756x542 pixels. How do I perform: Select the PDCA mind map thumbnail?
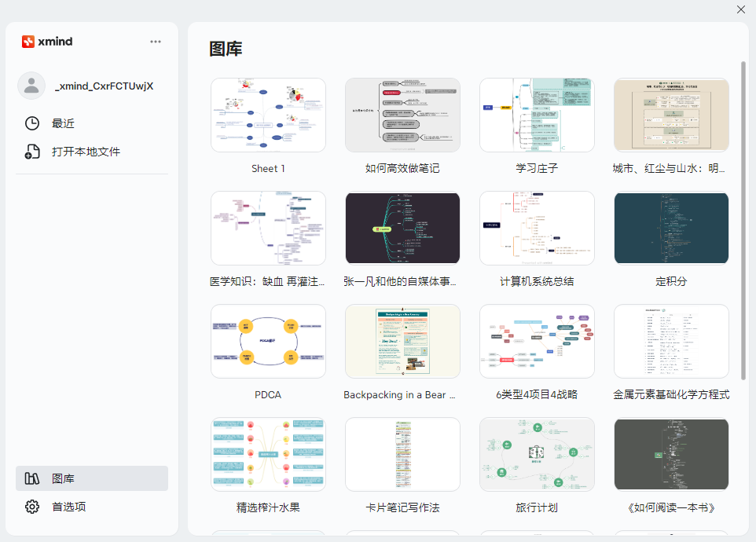click(268, 341)
